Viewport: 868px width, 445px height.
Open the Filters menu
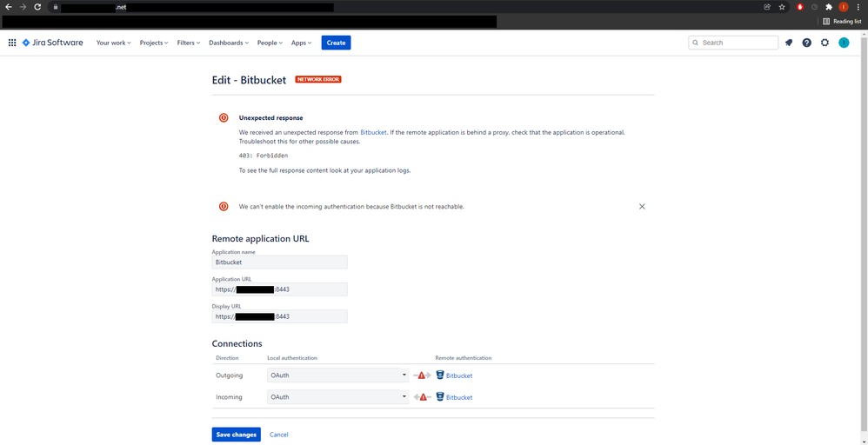coord(189,43)
